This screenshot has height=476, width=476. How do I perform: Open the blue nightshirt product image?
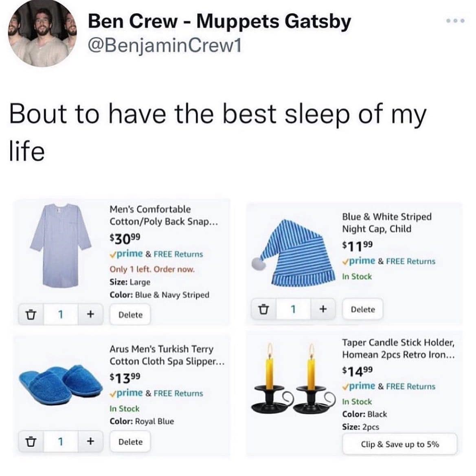pyautogui.click(x=60, y=246)
